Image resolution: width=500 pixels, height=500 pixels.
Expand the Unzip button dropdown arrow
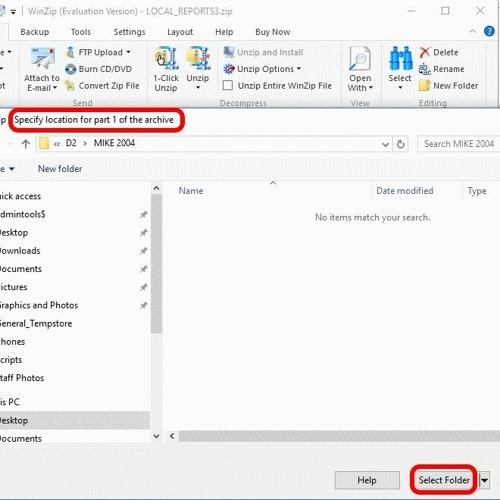click(x=198, y=87)
